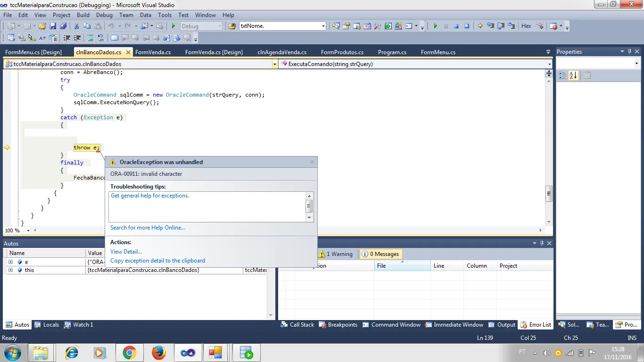The image size is (644, 362).
Task: Open the Properties object selector dropdown
Action: point(636,64)
